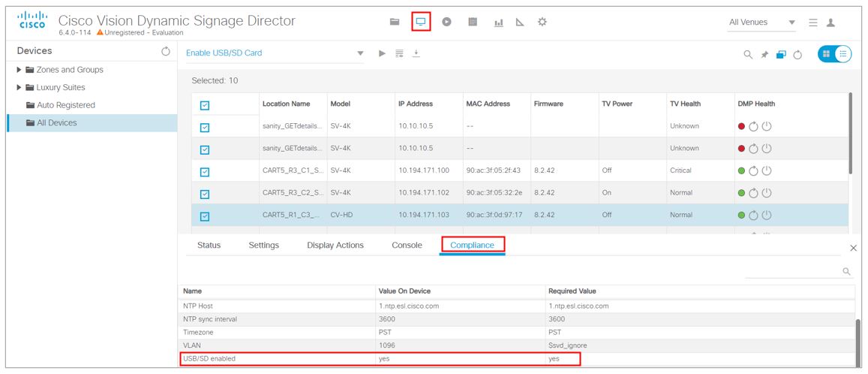Close the device details panel with X
Screen dimensions: 868x374
tap(853, 248)
